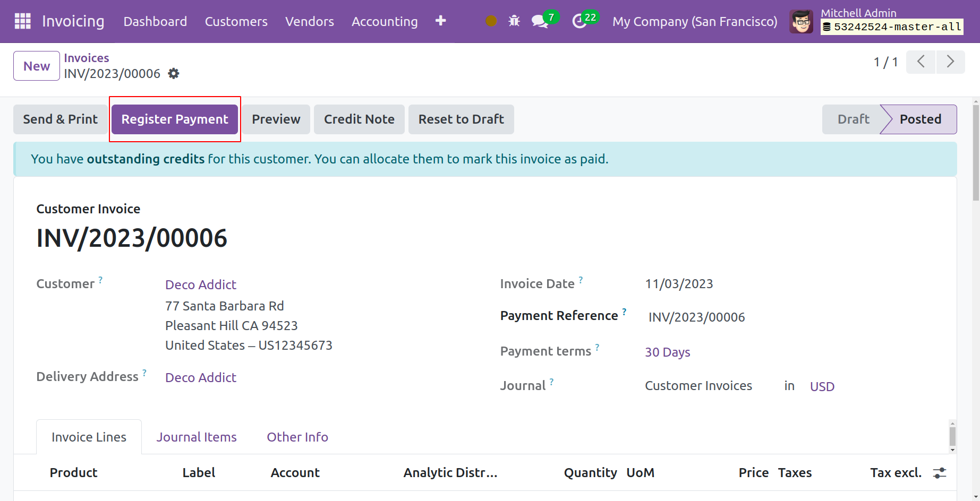Click the Analytic Distr... column header
980x501 pixels.
click(x=450, y=473)
